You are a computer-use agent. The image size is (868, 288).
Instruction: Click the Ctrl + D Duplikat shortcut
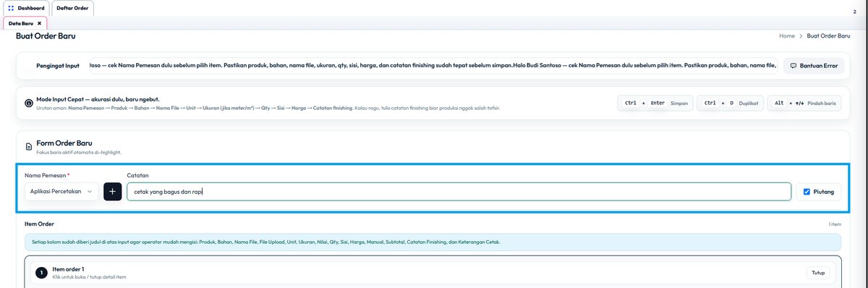pos(730,103)
